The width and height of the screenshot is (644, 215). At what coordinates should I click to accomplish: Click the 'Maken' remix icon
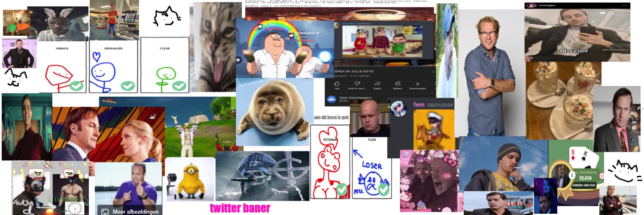pos(398,83)
